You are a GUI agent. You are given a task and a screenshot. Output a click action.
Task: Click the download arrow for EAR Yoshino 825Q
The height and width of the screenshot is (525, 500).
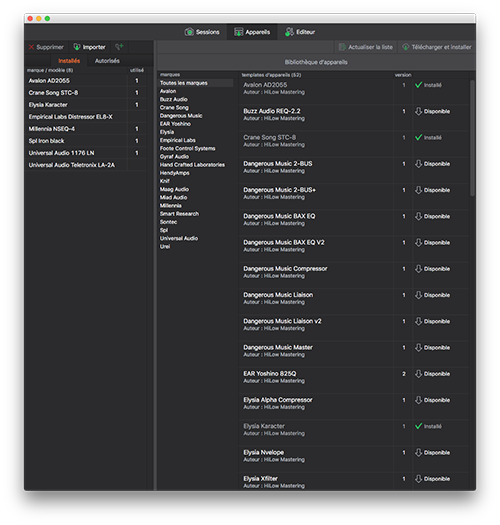point(418,374)
